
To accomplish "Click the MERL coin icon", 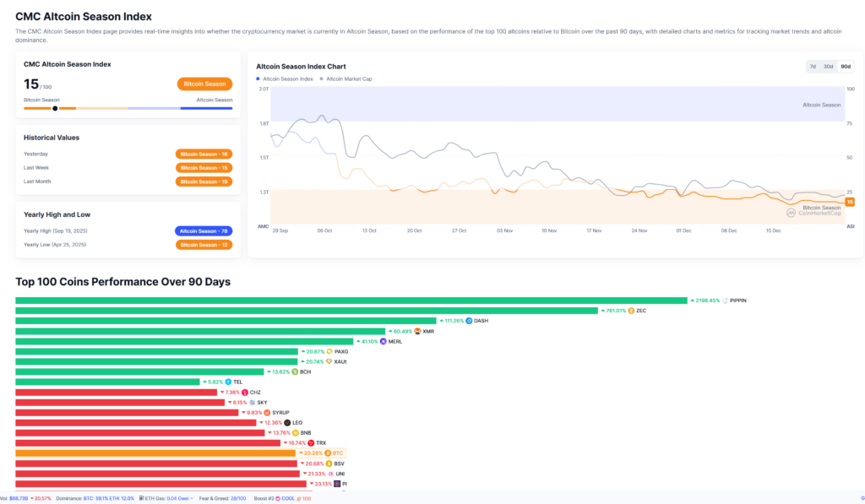I will pos(383,341).
